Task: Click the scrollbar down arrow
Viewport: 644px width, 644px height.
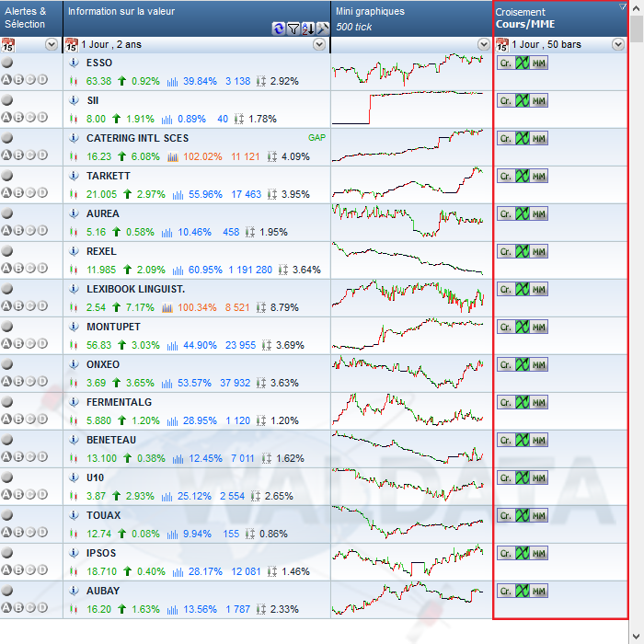Action: [637, 637]
